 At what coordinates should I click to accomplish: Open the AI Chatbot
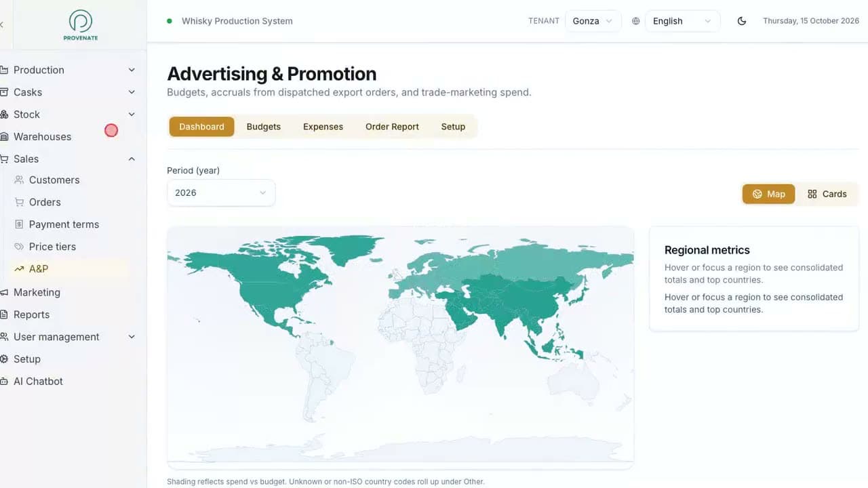pos(38,382)
